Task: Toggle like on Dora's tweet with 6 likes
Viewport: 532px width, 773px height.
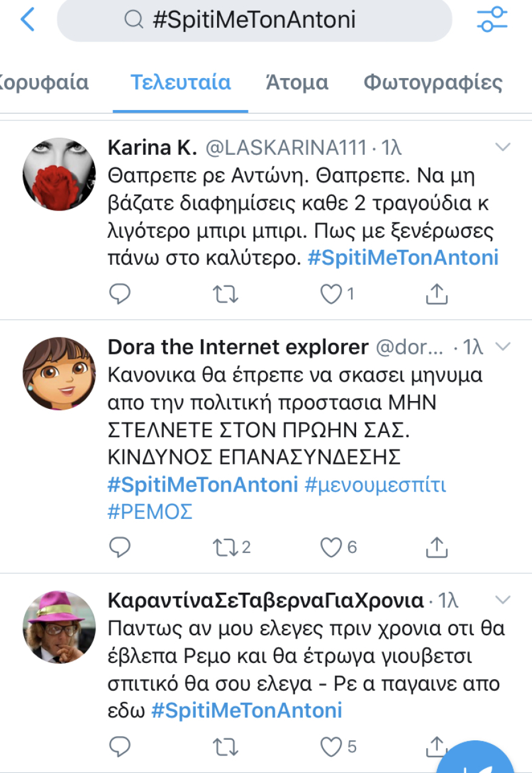Action: coord(331,547)
